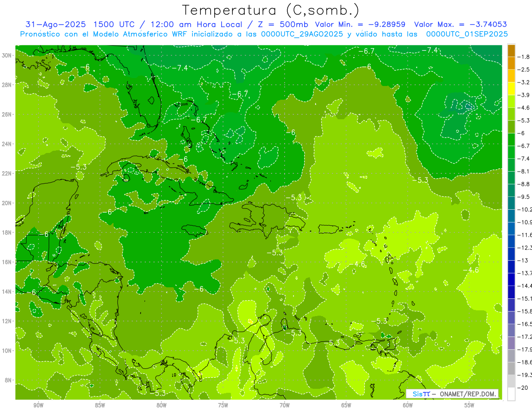Click "0000UTC_29AGO2025" initialization time text
This screenshot has height=411, width=532.
pos(302,34)
